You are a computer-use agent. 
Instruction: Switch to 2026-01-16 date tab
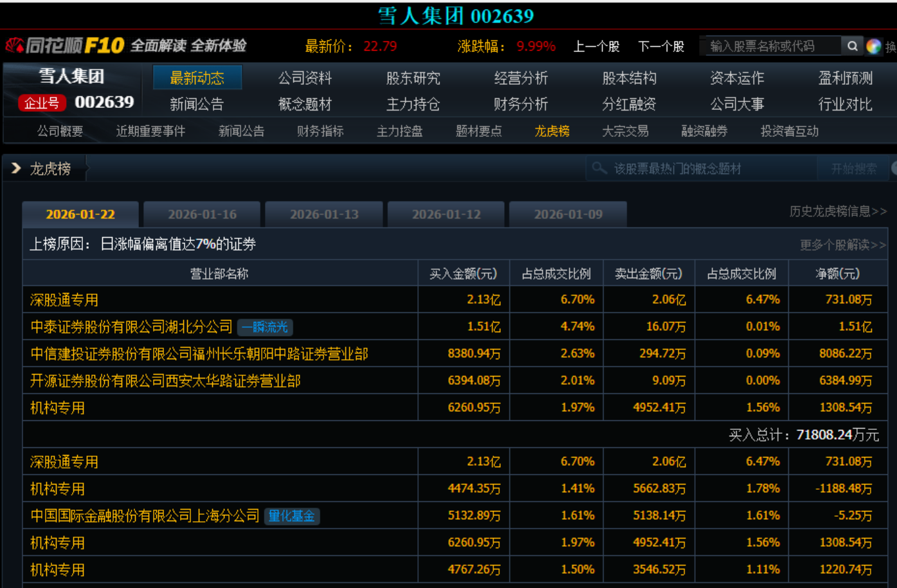[202, 215]
